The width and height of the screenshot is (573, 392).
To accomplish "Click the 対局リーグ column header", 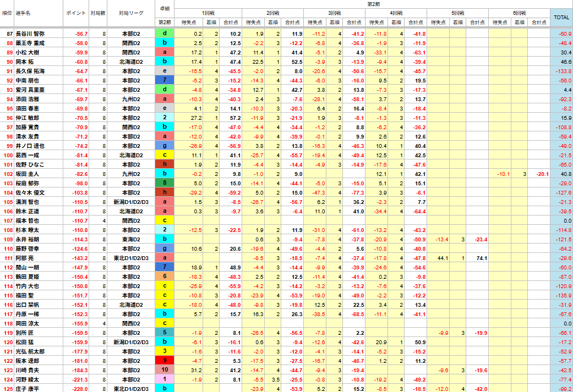I will click(131, 13).
